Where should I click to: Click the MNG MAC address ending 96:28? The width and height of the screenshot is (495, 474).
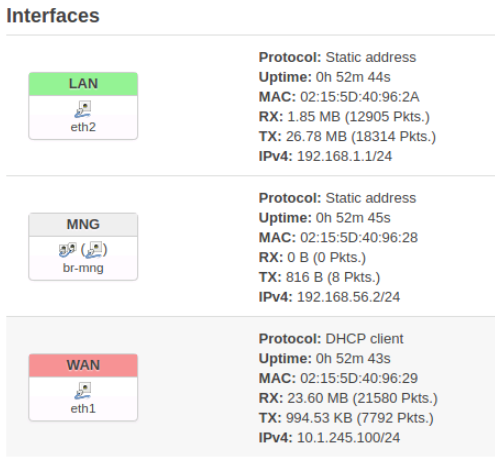coord(359,238)
